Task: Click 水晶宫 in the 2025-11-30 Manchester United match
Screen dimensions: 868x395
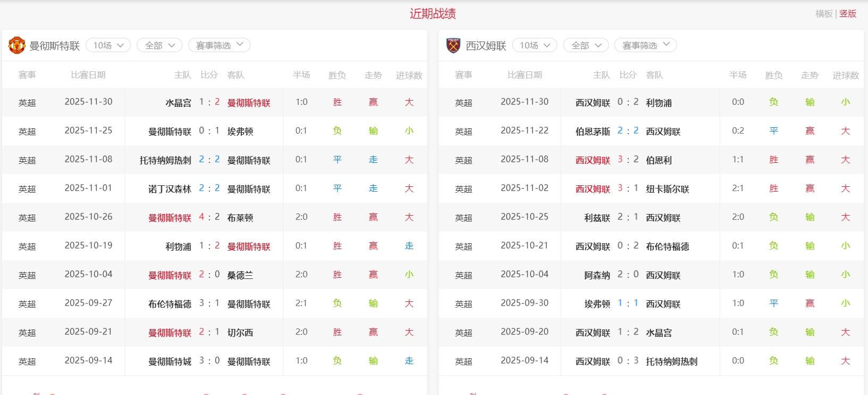Action: point(178,103)
